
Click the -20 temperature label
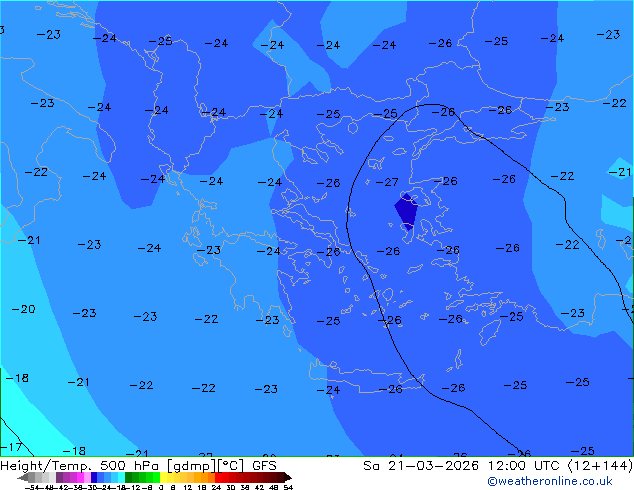pyautogui.click(x=23, y=309)
